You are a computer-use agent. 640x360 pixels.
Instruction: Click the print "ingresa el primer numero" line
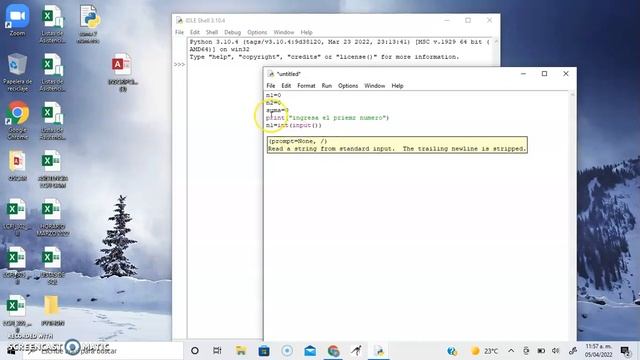(x=327, y=118)
